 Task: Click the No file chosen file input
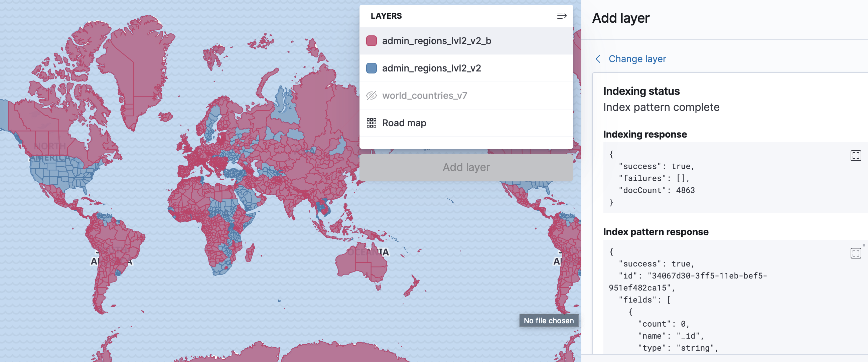(x=549, y=321)
